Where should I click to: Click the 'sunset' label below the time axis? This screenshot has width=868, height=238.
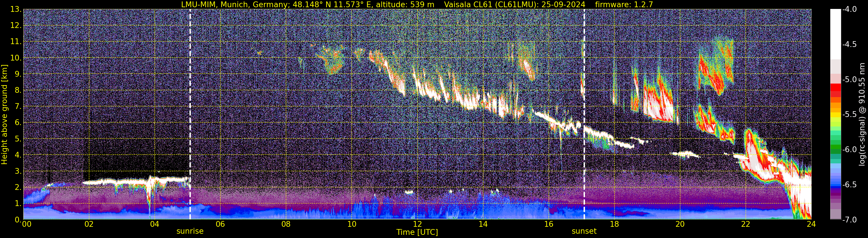pyautogui.click(x=584, y=231)
